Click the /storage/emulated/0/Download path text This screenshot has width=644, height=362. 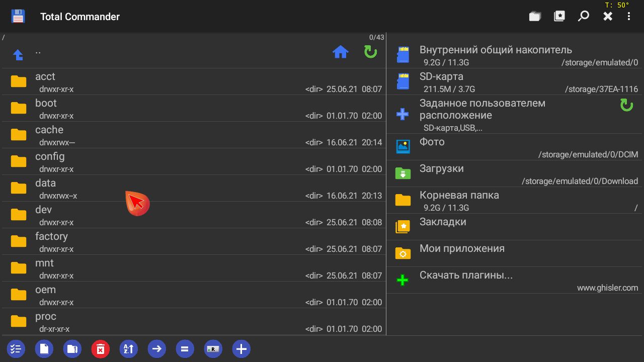coord(580,181)
